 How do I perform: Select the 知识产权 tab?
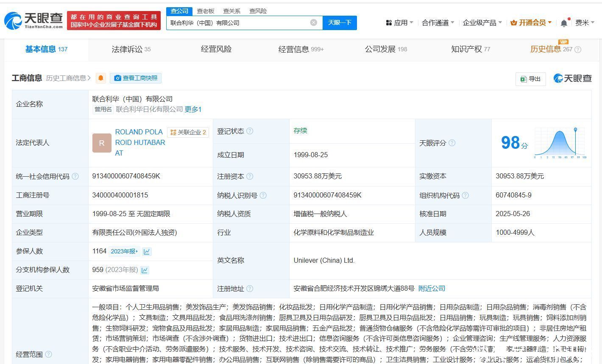point(471,50)
